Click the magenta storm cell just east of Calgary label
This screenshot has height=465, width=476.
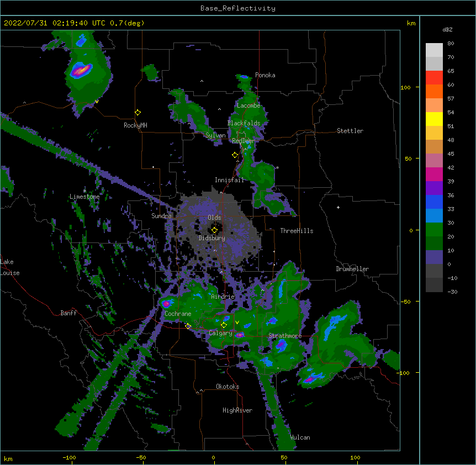pos(240,335)
